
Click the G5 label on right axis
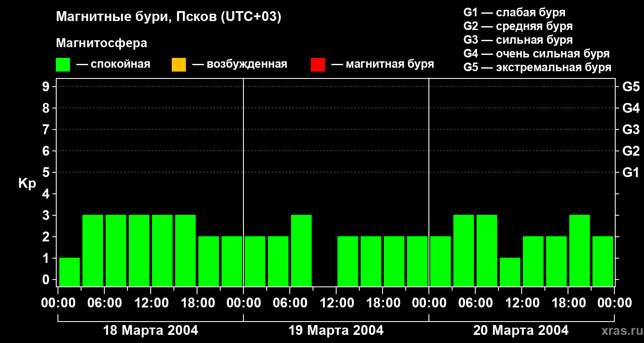(631, 87)
